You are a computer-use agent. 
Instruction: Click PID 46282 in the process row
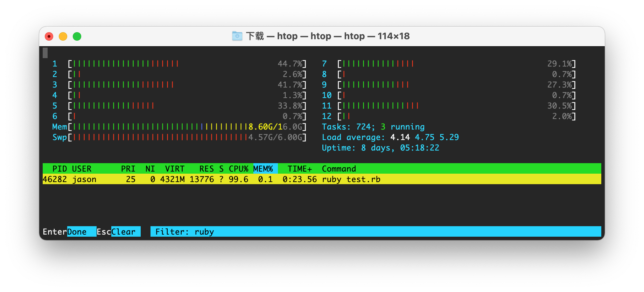pos(55,179)
